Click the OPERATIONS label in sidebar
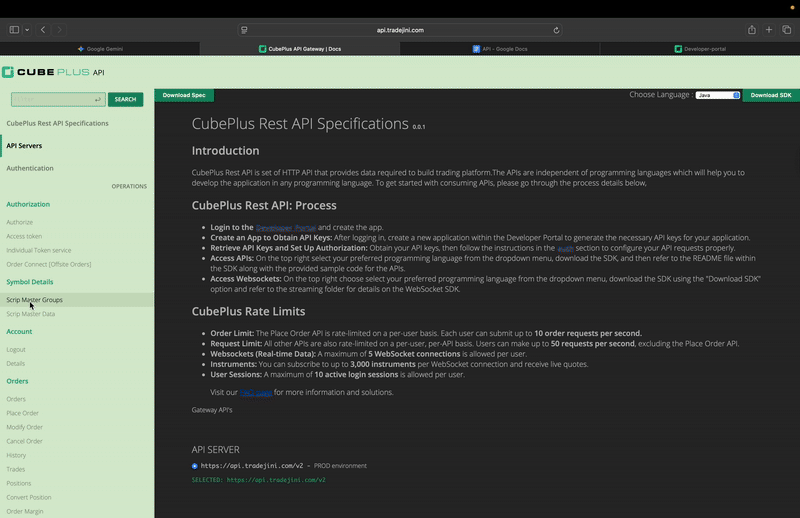 [x=129, y=186]
